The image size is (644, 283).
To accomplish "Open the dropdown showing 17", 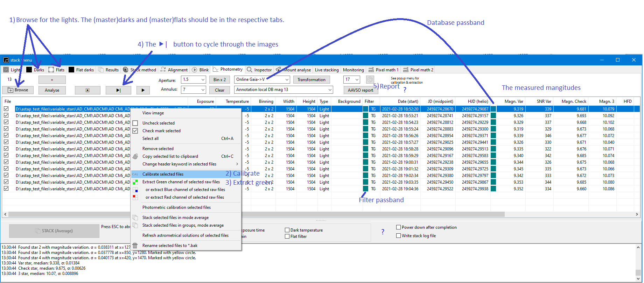I will coord(357,80).
